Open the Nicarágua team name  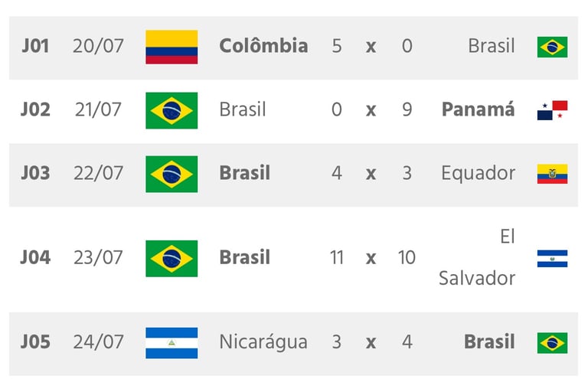click(x=263, y=342)
